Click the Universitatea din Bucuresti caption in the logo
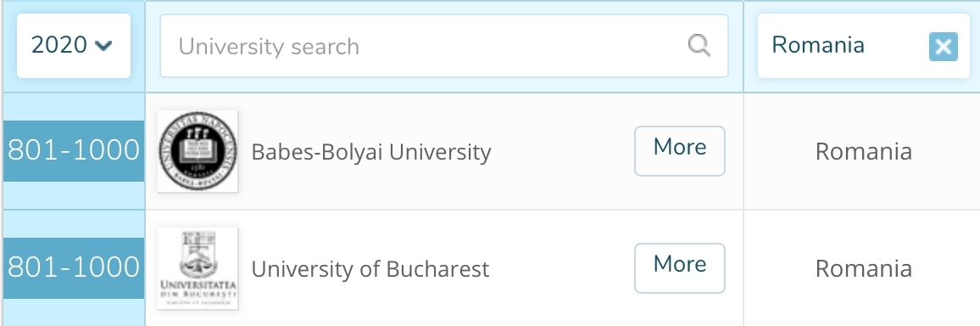 pos(198,289)
